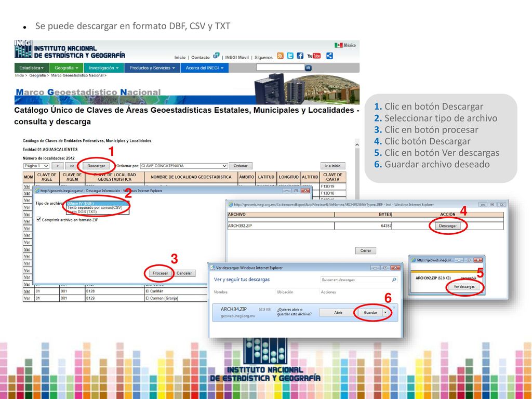The height and width of the screenshot is (399, 532).
Task: Click Abrir for ARCH34.ZIP
Action: coord(338,312)
